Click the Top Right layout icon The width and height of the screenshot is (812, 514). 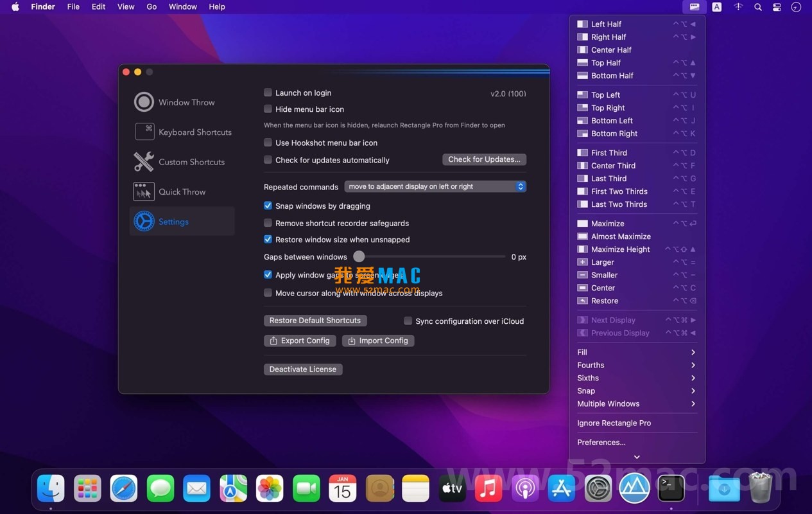tap(582, 108)
